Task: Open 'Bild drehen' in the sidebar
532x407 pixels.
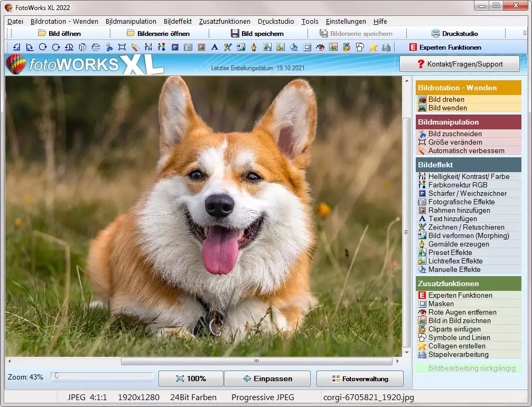Action: pos(446,99)
